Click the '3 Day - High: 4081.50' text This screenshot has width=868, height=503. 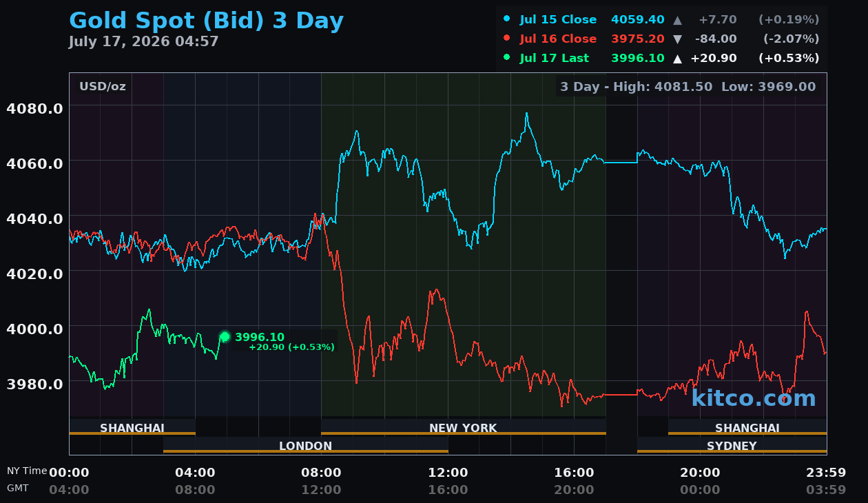point(637,87)
